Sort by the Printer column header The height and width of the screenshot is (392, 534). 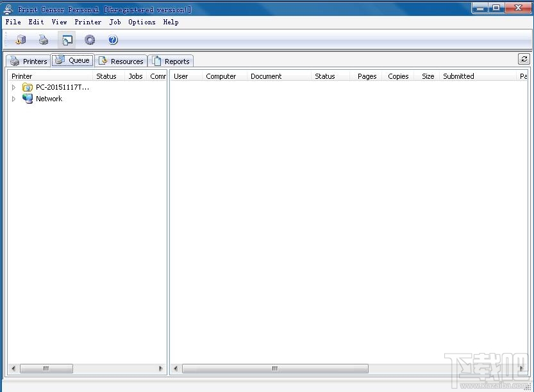point(50,76)
